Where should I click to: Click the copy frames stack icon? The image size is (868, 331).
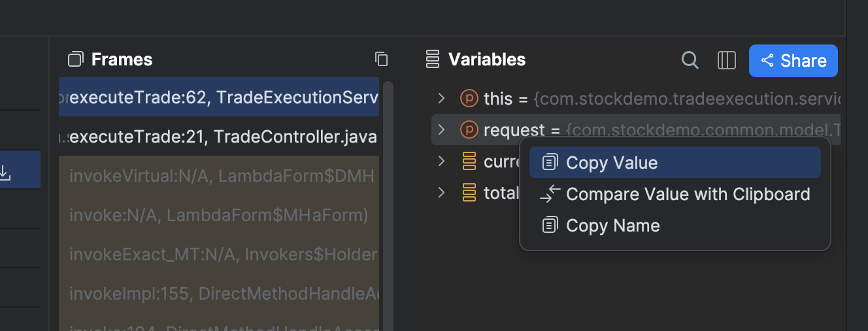click(x=381, y=60)
